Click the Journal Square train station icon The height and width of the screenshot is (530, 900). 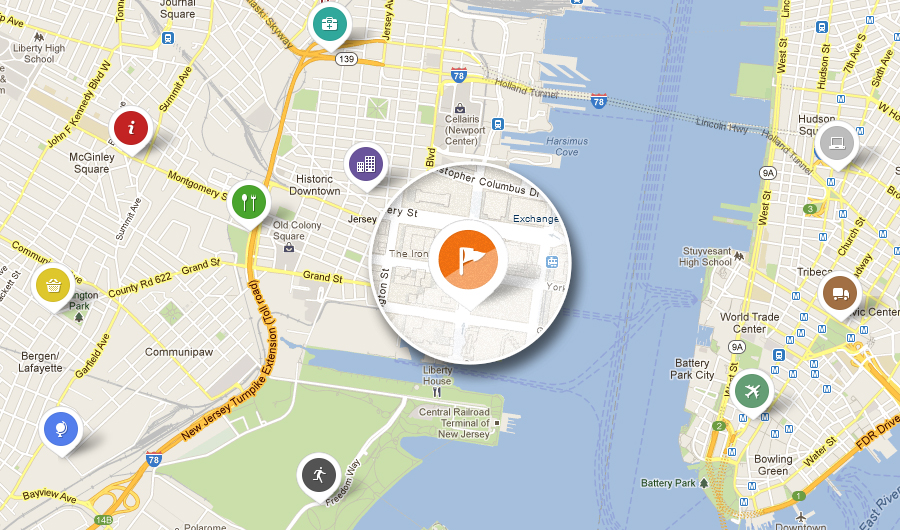[168, 38]
